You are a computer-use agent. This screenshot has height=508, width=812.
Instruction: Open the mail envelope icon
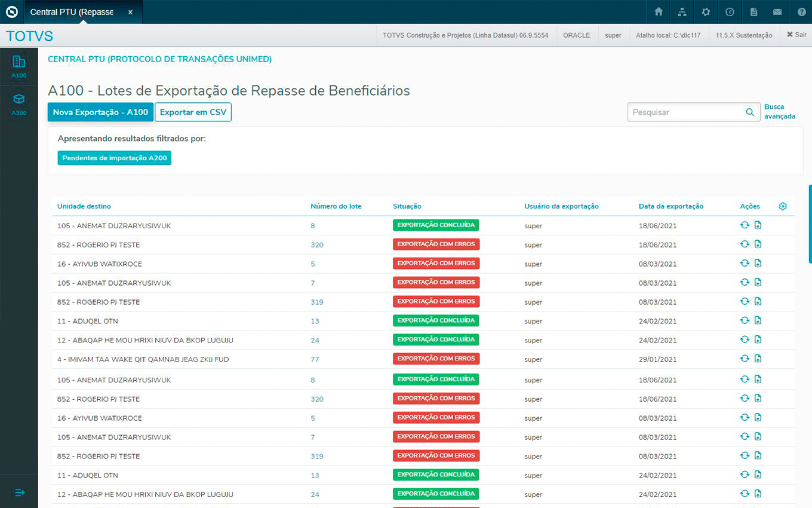pos(777,12)
